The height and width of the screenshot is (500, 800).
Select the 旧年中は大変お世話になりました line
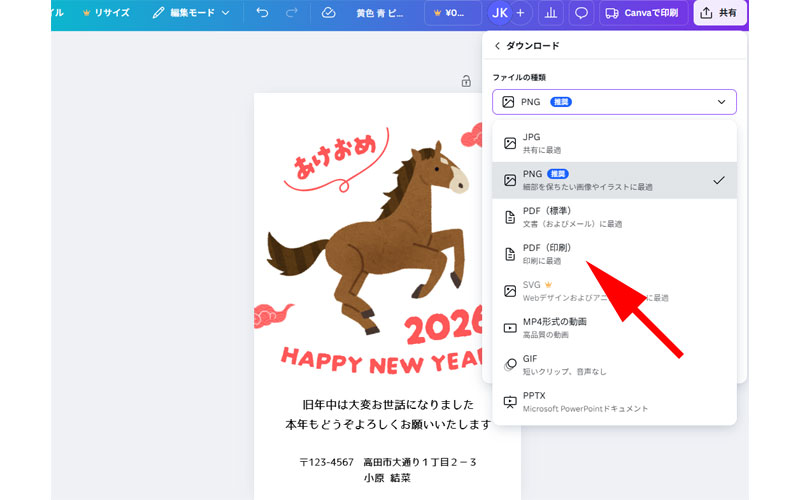tap(388, 405)
